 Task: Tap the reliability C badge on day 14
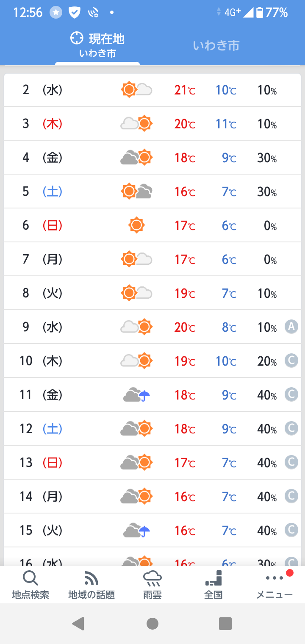pyautogui.click(x=291, y=496)
